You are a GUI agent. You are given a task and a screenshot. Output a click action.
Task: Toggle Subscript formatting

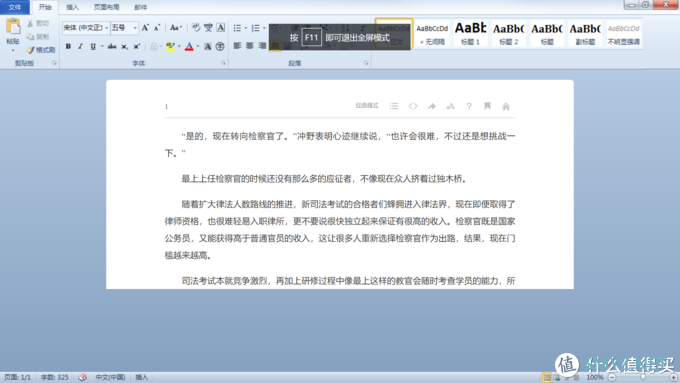[124, 46]
